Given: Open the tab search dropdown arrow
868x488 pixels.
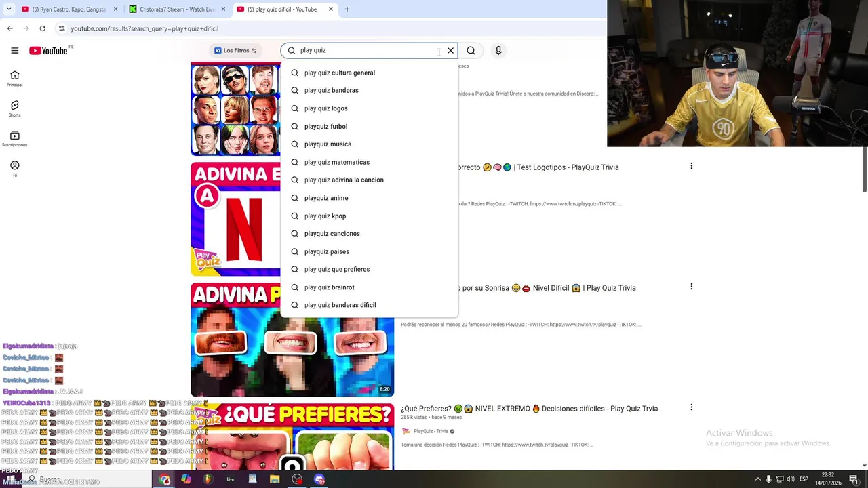Looking at the screenshot, I should [x=9, y=9].
